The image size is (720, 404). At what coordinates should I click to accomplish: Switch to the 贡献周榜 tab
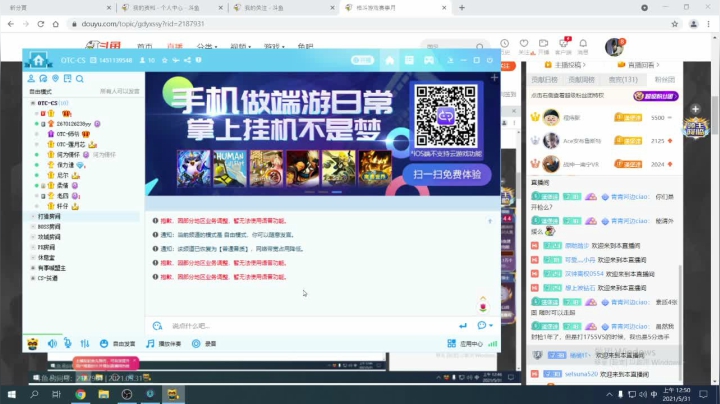581,79
